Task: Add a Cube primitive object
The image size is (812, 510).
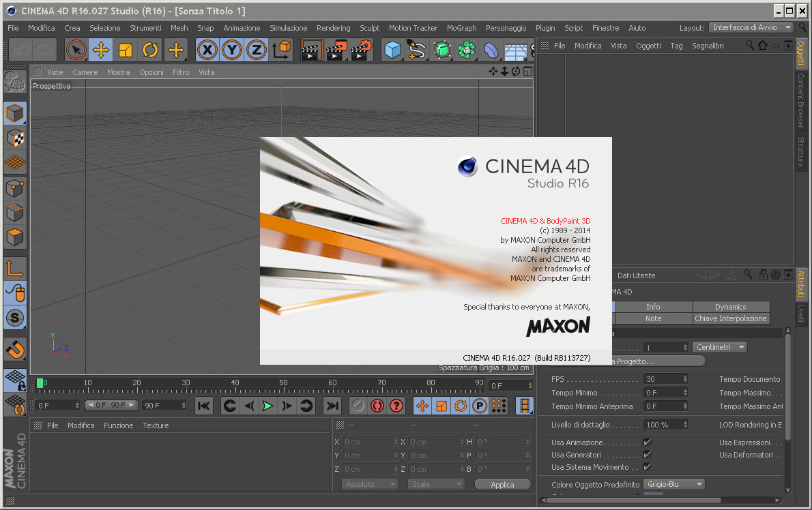Action: click(x=393, y=50)
